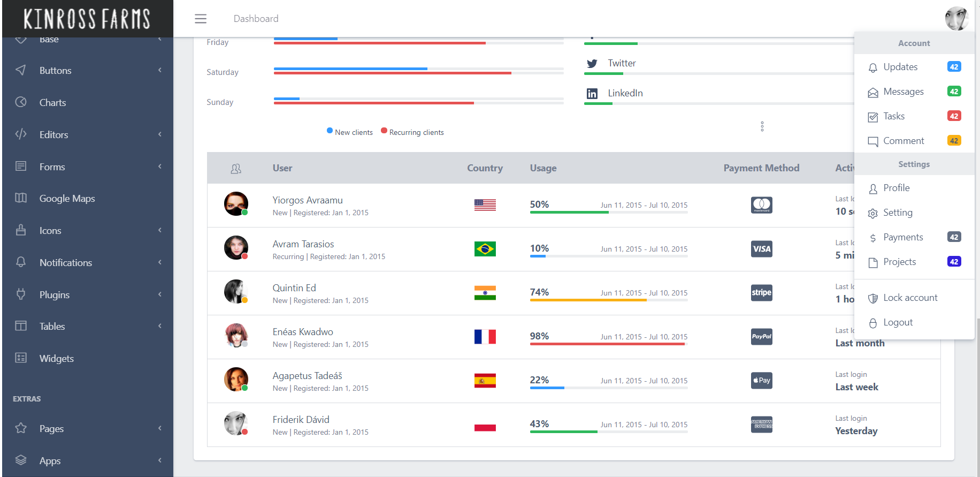Click the Visa payment icon
The width and height of the screenshot is (980, 477).
761,249
